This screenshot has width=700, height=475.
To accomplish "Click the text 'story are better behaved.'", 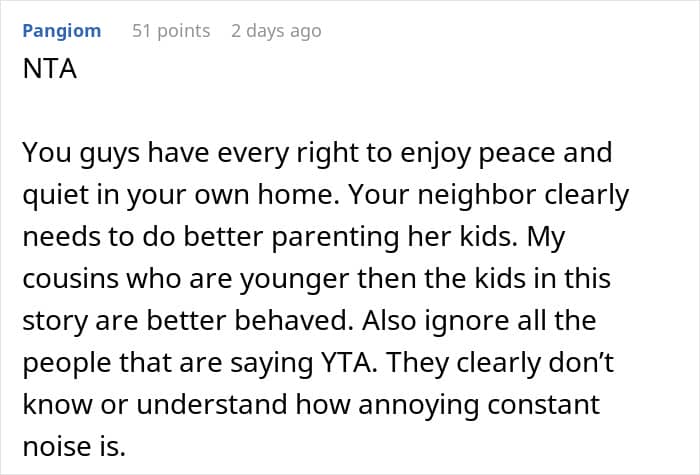I will pos(188,321).
